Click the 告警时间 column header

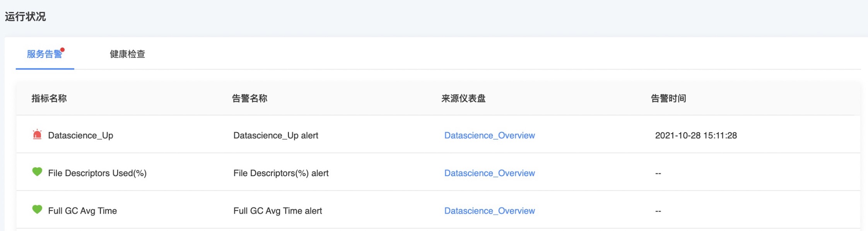click(668, 99)
